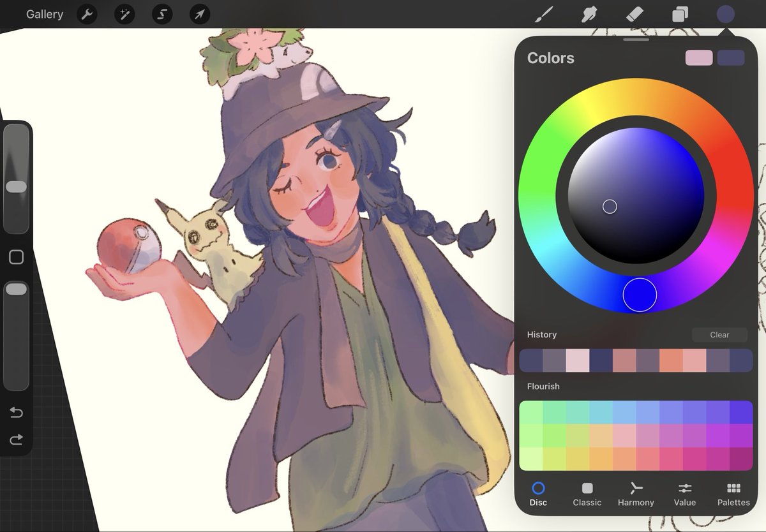Open the Gallery
Image resolution: width=766 pixels, height=532 pixels.
click(45, 14)
